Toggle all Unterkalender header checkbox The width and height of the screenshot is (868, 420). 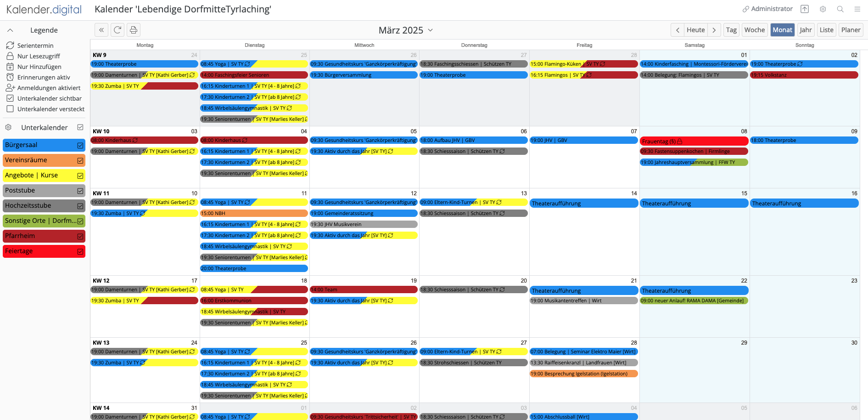[80, 127]
